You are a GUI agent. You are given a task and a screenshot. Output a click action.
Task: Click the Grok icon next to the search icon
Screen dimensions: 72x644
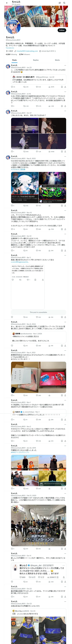click(x=60, y=3)
